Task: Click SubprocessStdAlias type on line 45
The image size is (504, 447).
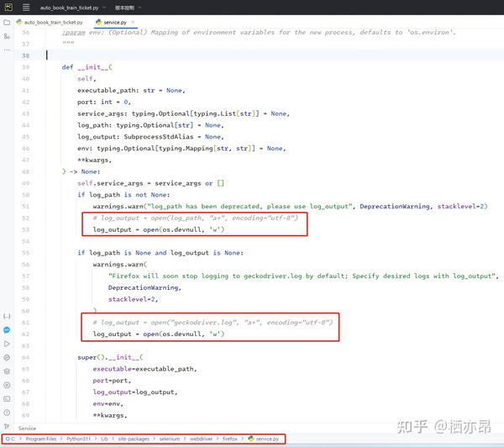Action: [x=159, y=137]
